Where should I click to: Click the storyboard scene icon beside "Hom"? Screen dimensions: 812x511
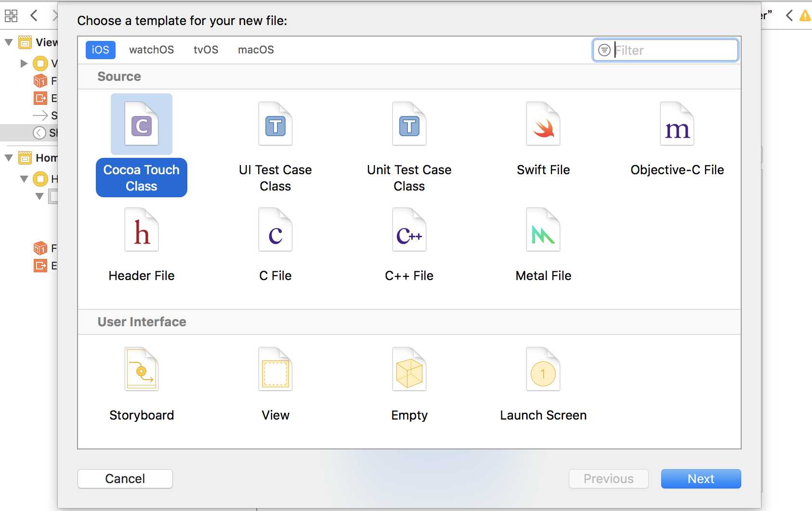(x=25, y=158)
